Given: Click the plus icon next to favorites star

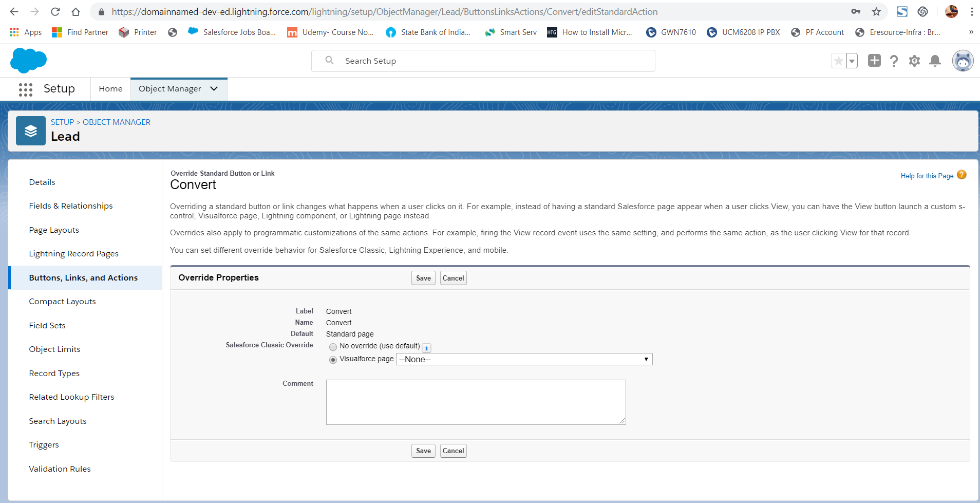Looking at the screenshot, I should 874,60.
